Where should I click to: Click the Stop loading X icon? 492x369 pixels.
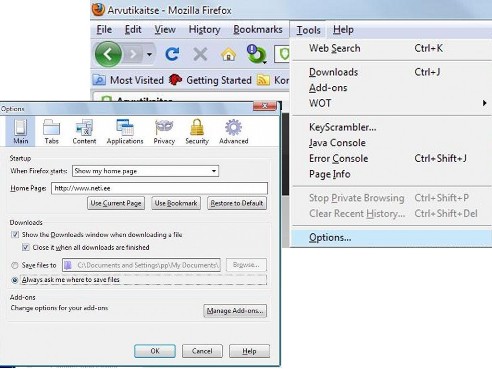[200, 54]
